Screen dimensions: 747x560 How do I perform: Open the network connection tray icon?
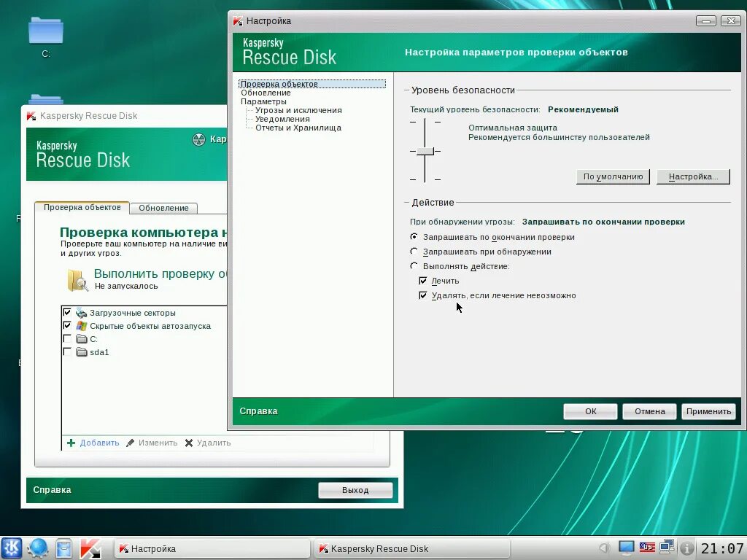tap(667, 548)
